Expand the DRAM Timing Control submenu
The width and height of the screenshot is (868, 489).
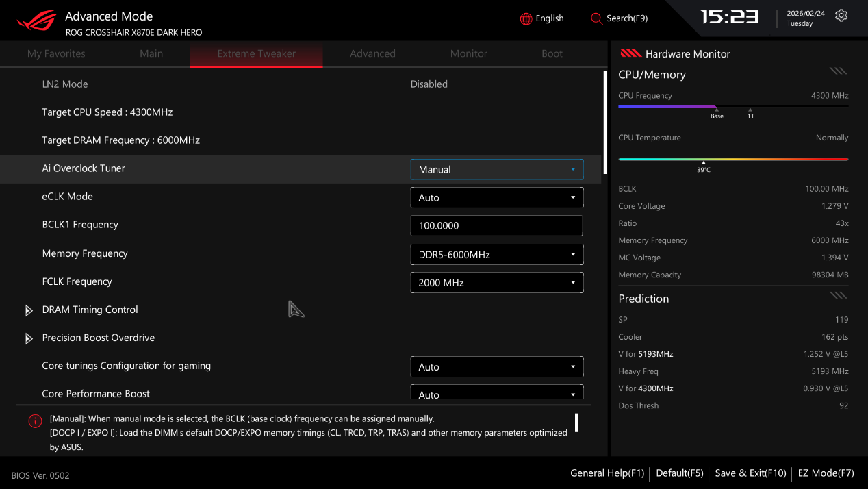pos(90,310)
